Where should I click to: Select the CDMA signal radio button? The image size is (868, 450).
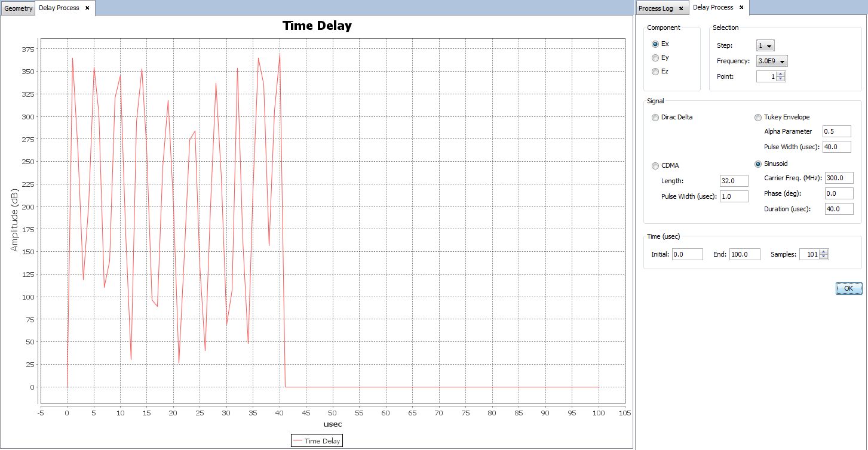655,166
